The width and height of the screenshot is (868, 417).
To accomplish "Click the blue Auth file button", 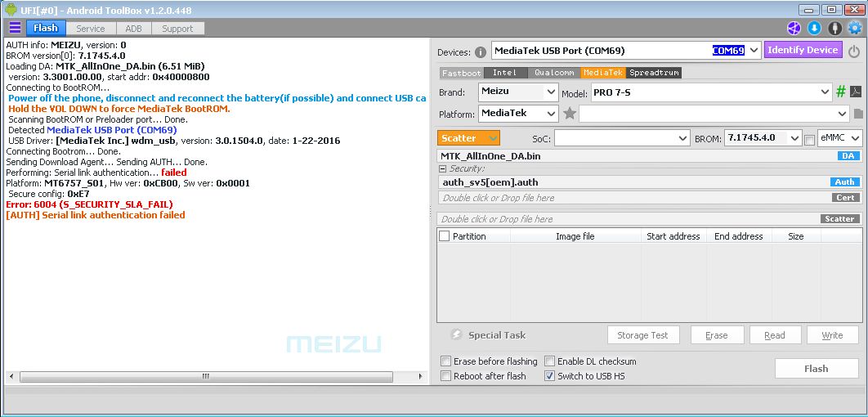I will point(845,182).
